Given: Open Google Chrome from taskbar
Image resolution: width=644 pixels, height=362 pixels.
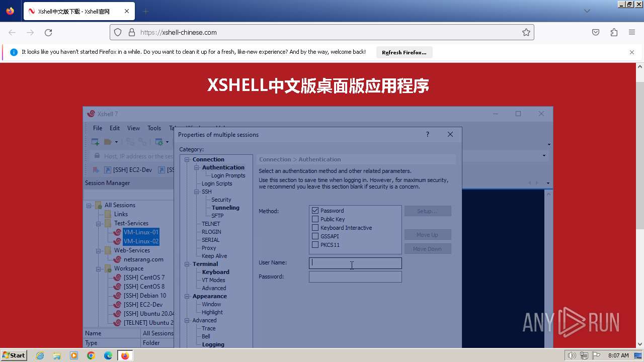Looking at the screenshot, I should tap(91, 355).
